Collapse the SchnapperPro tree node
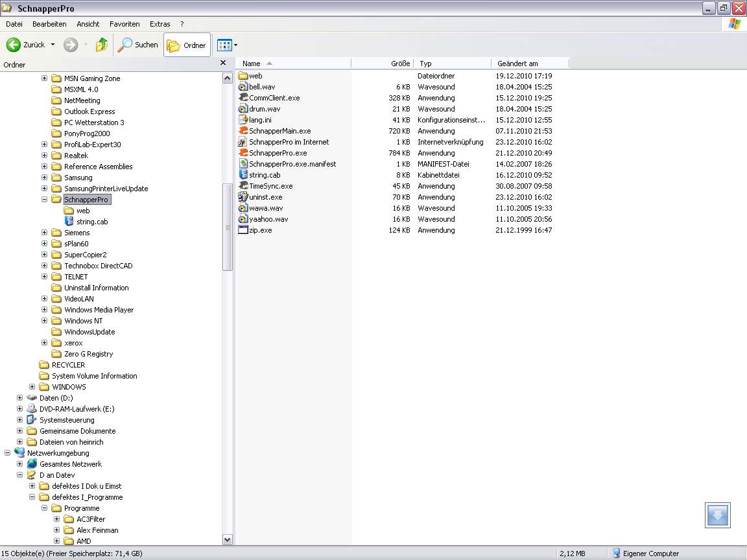The height and width of the screenshot is (560, 747). [44, 200]
